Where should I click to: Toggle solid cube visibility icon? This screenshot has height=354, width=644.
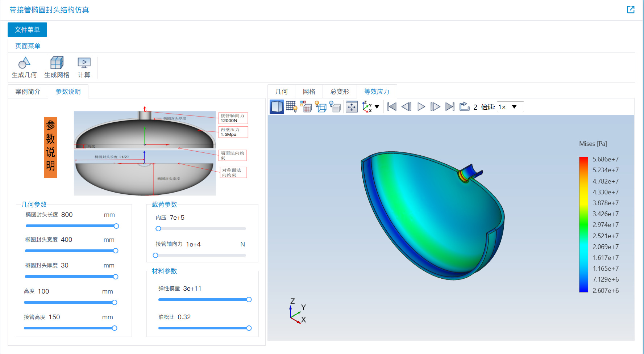[x=335, y=107]
